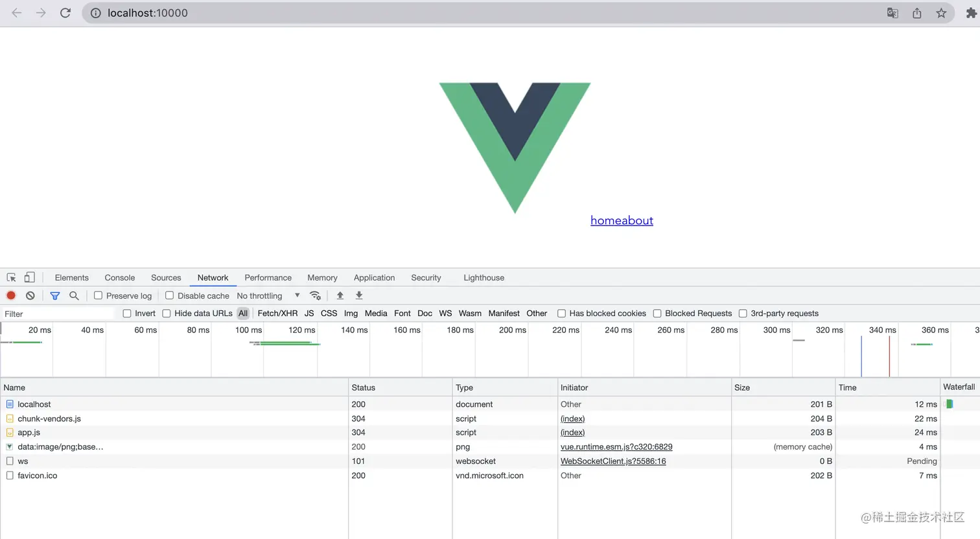Switch to the Performance tab
This screenshot has height=539, width=980.
(268, 277)
